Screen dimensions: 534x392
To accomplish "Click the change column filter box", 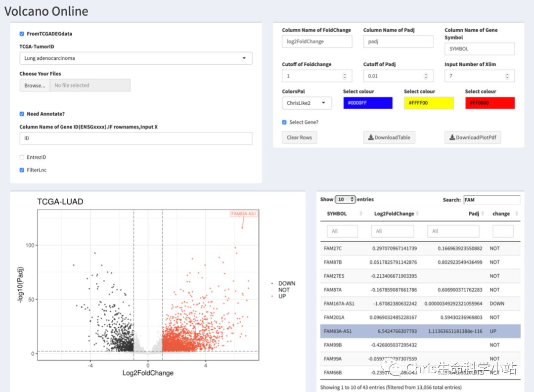I will (503, 231).
